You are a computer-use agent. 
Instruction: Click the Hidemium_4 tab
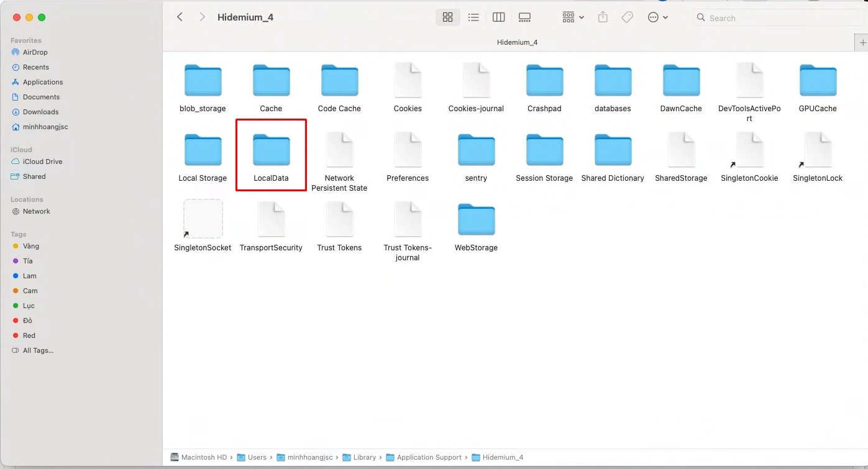point(517,42)
